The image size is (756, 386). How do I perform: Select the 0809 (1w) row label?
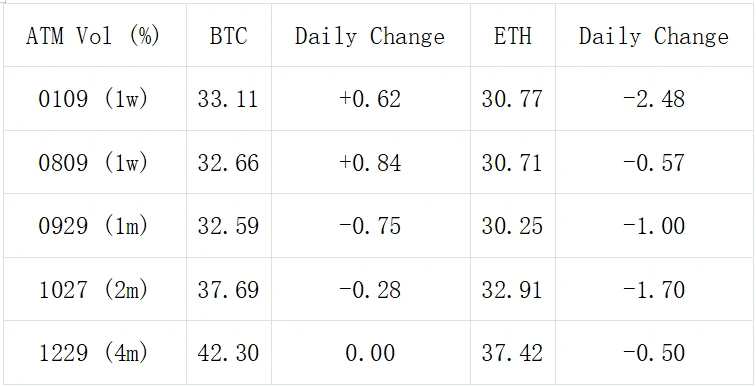pyautogui.click(x=95, y=162)
